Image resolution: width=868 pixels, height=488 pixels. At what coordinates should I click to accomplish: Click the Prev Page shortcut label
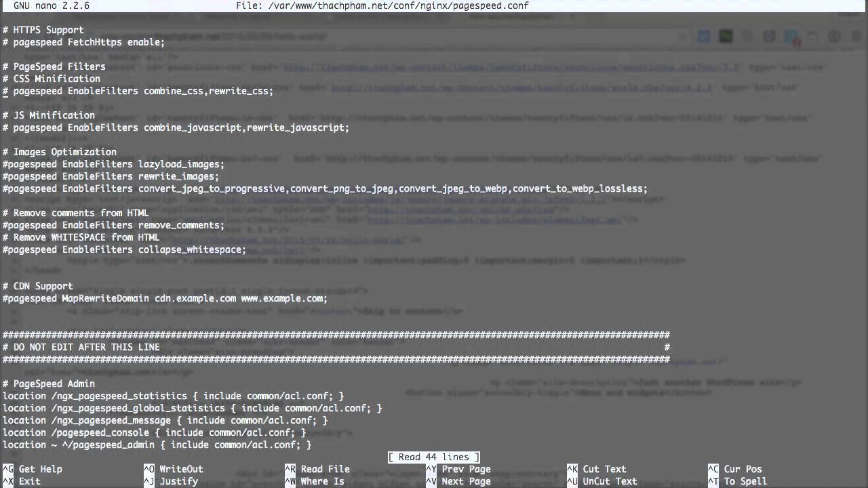466,469
